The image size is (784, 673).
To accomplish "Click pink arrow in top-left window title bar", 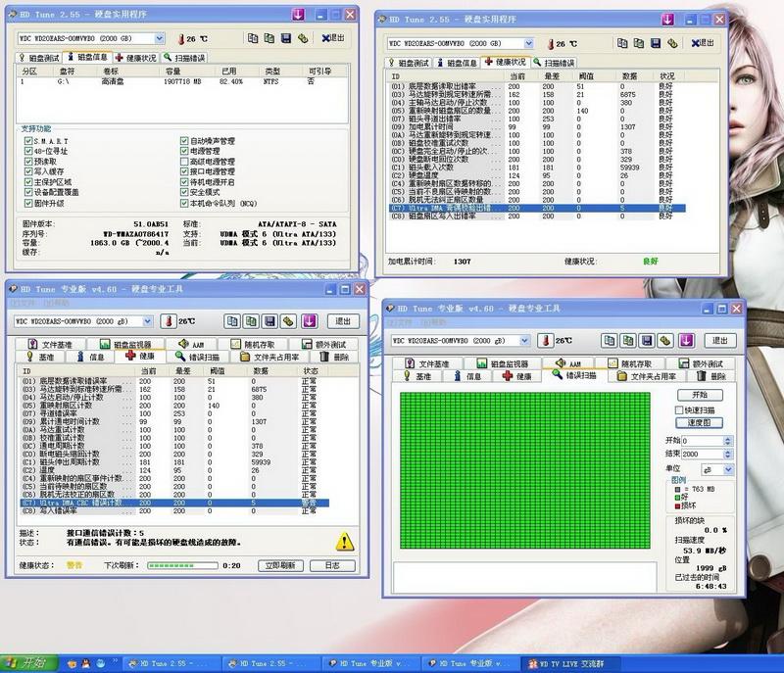I will point(298,15).
